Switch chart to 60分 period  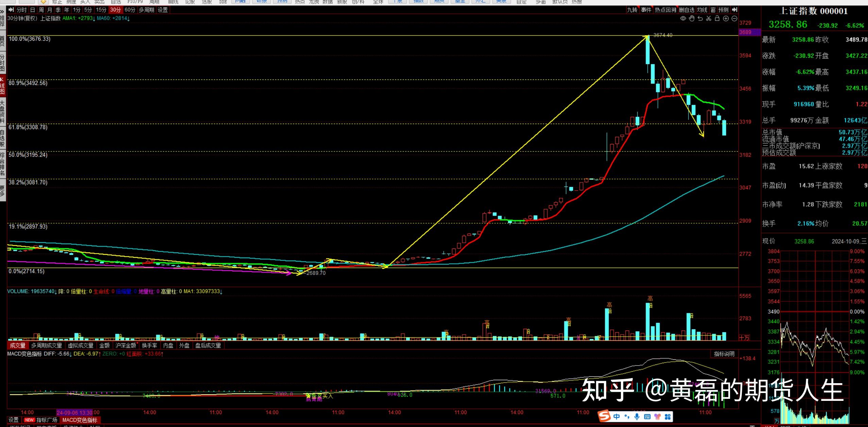coord(130,10)
